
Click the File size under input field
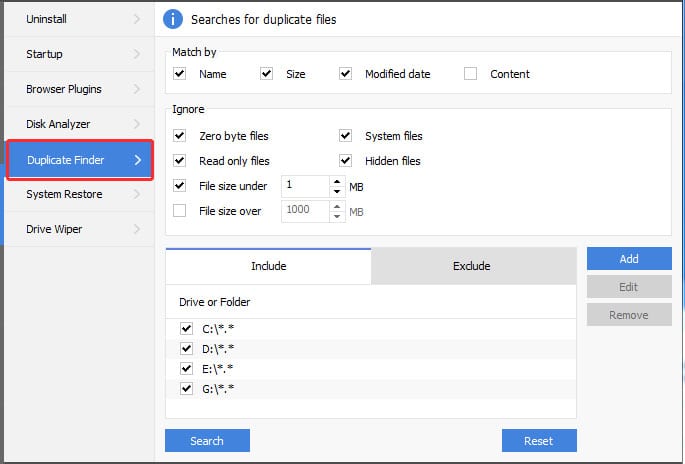coord(303,186)
